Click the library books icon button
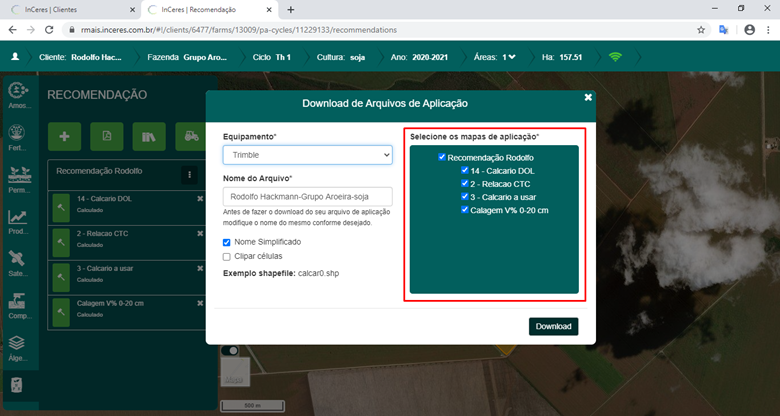 (x=149, y=137)
